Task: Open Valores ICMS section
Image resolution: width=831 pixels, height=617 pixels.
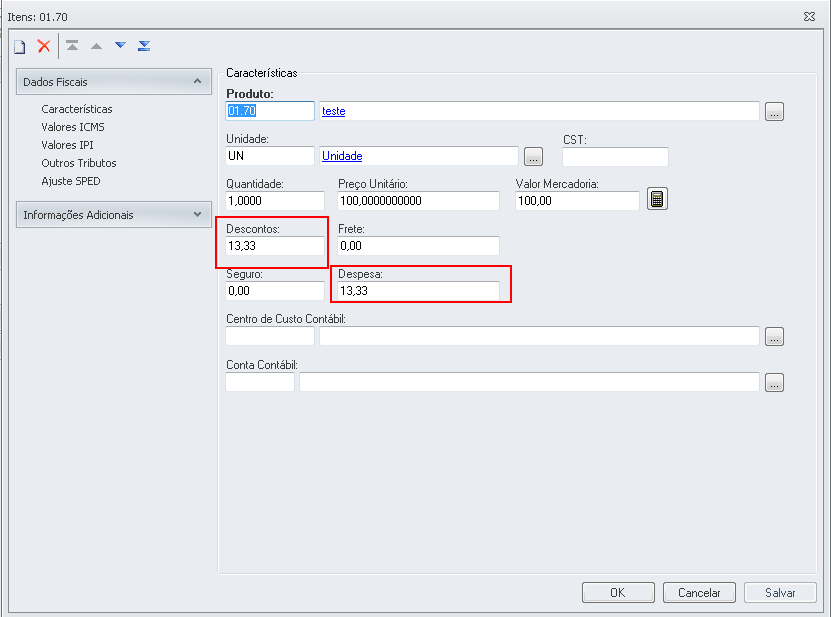Action: point(73,127)
